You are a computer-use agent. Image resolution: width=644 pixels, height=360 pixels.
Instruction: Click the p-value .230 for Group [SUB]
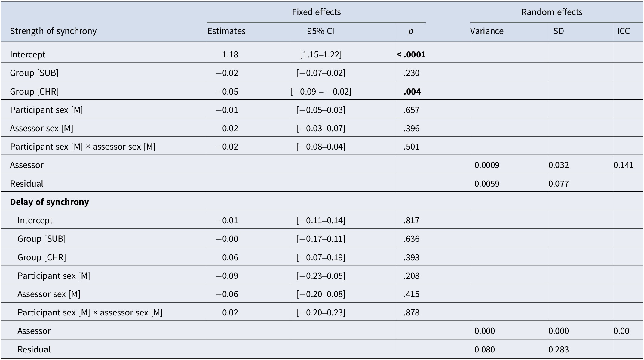tap(411, 73)
